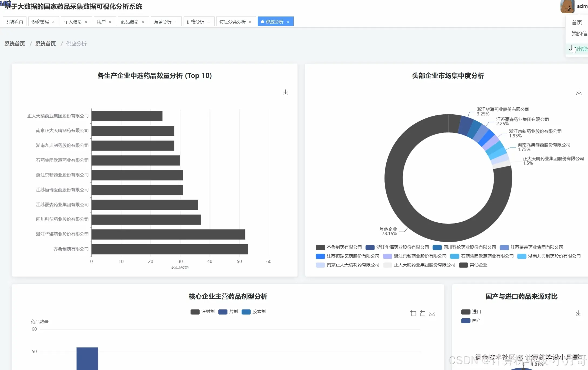
Task: Save the 头部企业市场集中度分析 chart as image
Action: (x=579, y=93)
